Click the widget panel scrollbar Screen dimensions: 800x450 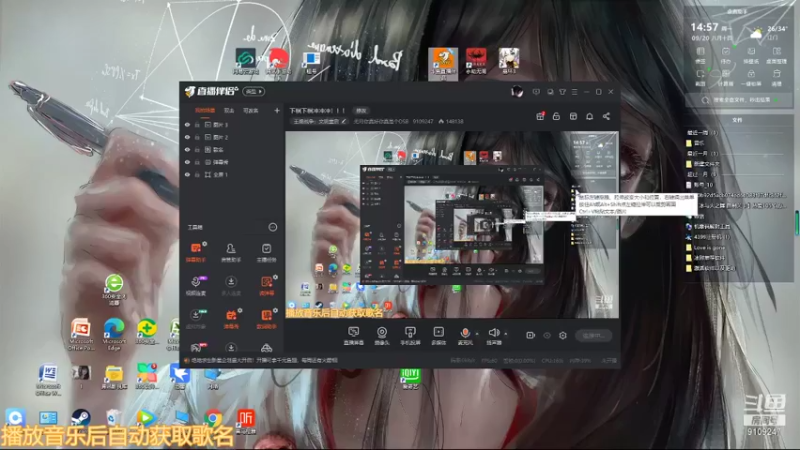pyautogui.click(x=797, y=222)
